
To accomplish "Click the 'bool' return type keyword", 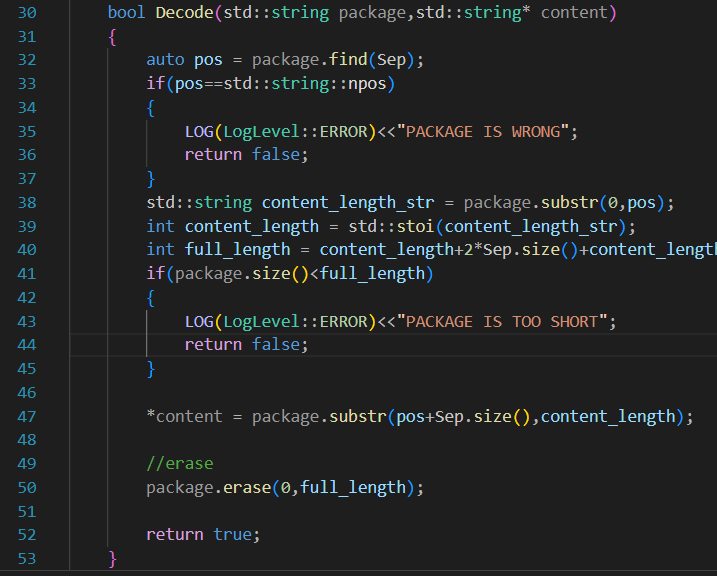I will 126,12.
